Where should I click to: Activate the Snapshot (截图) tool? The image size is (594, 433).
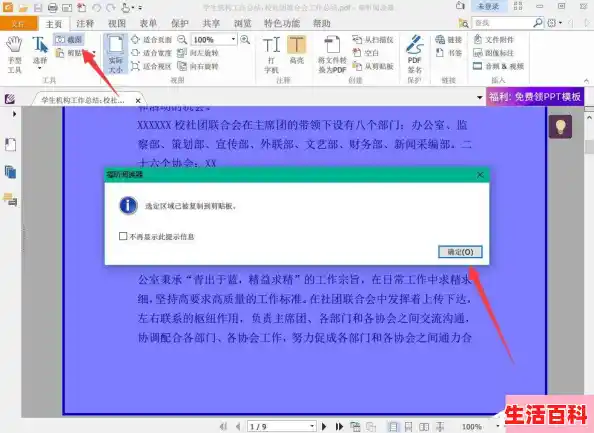click(69, 39)
